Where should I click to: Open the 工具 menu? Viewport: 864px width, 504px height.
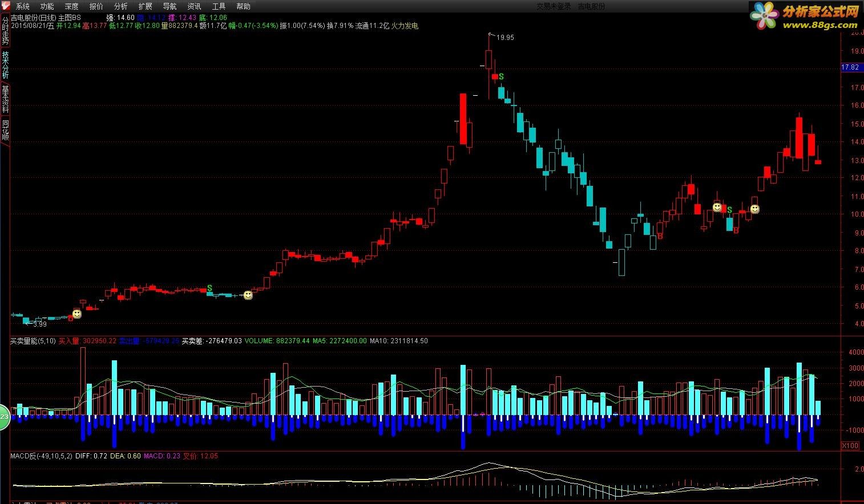tap(219, 6)
